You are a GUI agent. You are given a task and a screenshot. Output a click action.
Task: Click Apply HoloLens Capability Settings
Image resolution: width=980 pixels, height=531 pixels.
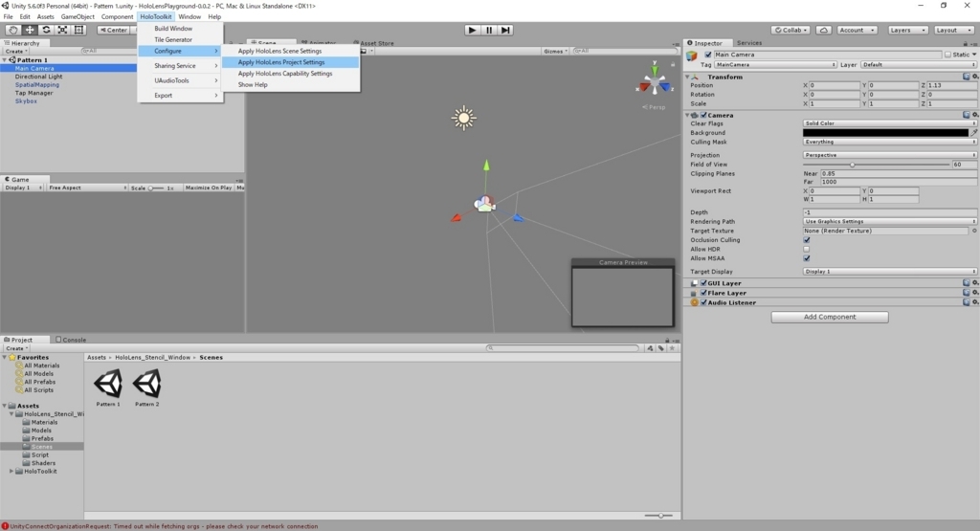(x=291, y=74)
